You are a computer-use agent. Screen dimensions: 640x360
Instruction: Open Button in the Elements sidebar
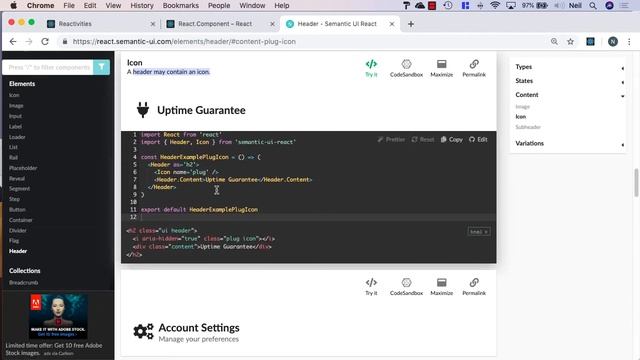[x=17, y=209]
